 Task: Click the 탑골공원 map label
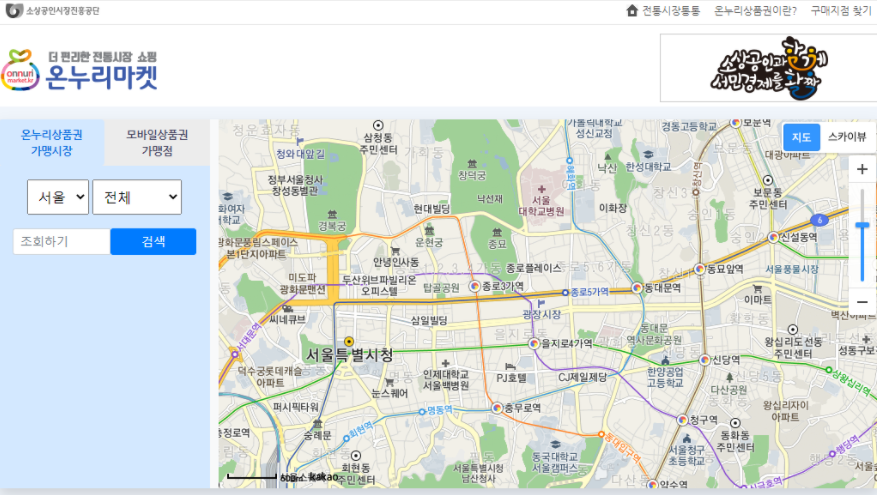click(x=441, y=287)
